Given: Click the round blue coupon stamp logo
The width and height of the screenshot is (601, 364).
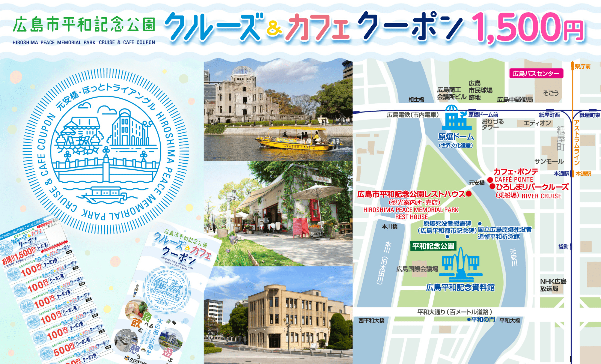Looking at the screenshot, I should 105,151.
